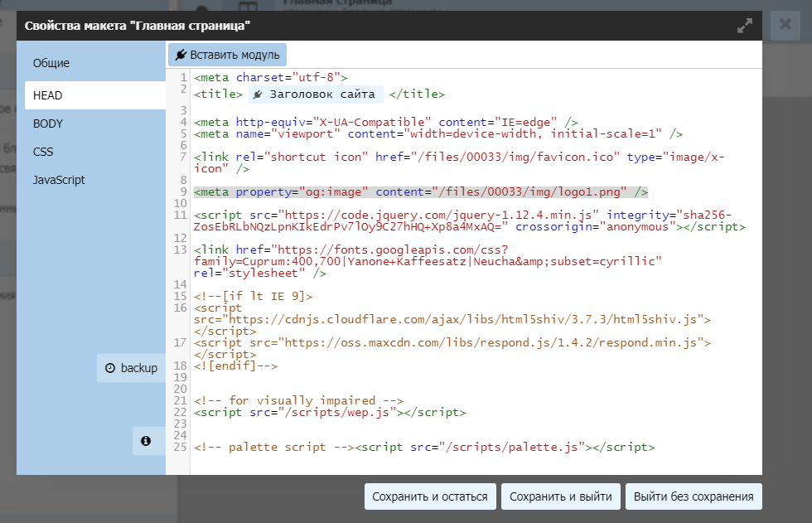This screenshot has height=523, width=812.
Task: Switch to the JavaScript tab
Action: pos(59,180)
